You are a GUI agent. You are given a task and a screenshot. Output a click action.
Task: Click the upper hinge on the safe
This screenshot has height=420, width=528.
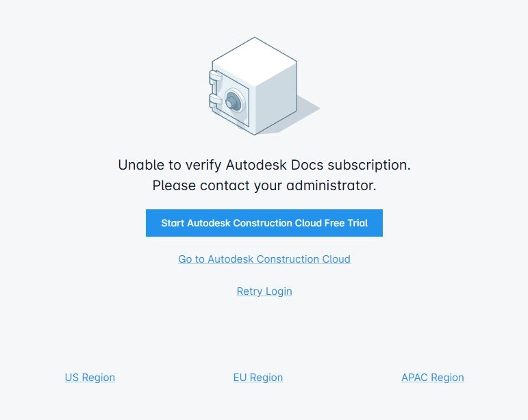coord(216,78)
